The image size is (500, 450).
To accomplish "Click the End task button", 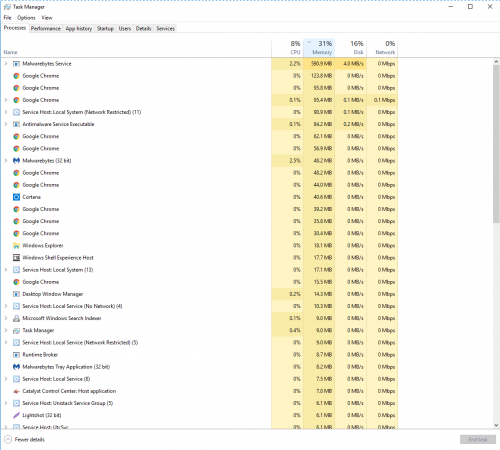I will point(478,440).
